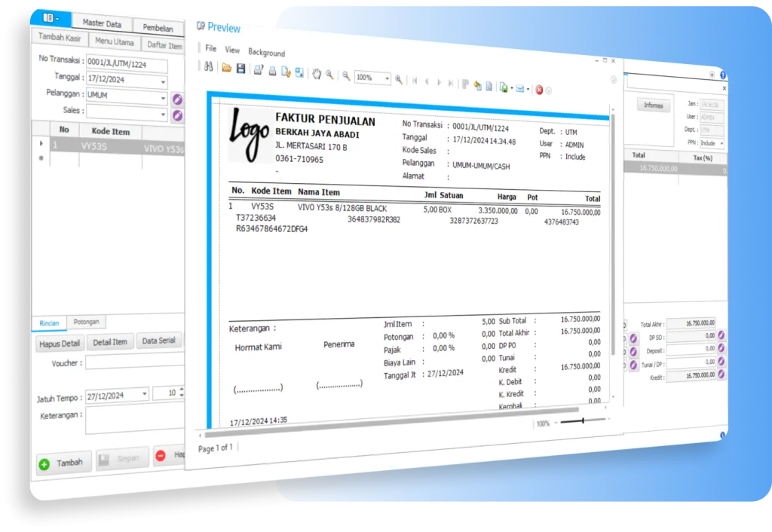772x532 pixels.
Task: Open the File menu in Preview
Action: (211, 48)
